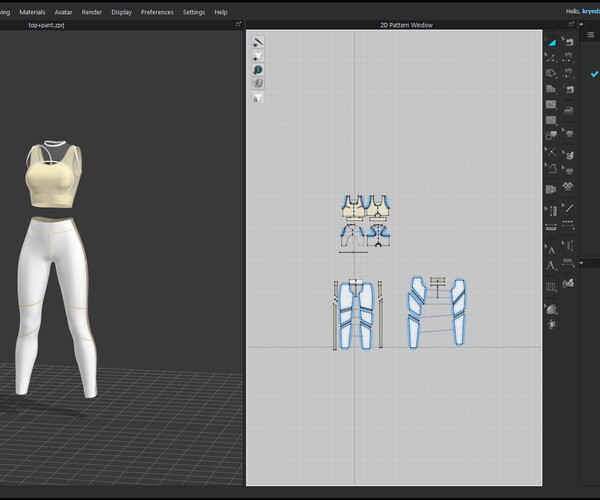Select the Dart shape tool
Screen dimensions: 600x500
(x=551, y=135)
